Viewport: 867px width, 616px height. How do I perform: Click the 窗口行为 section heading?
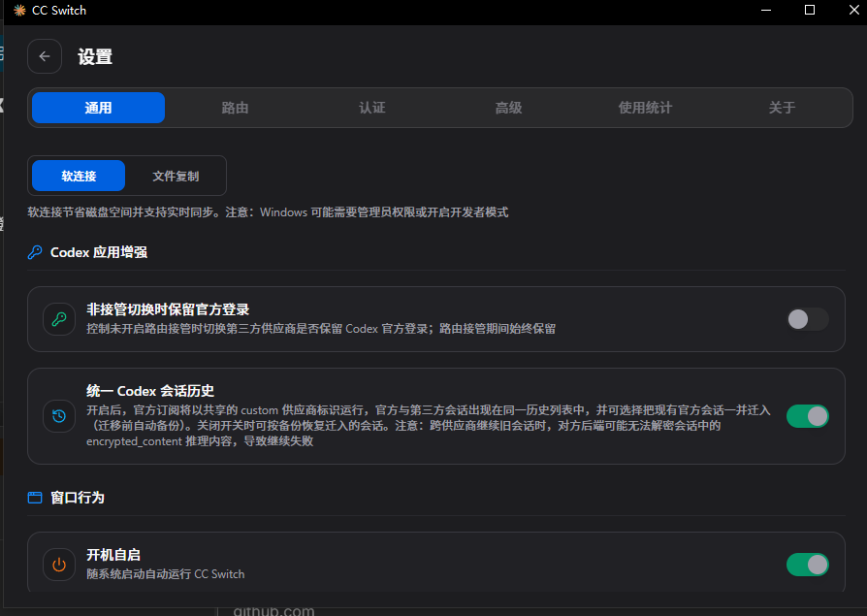coord(78,498)
